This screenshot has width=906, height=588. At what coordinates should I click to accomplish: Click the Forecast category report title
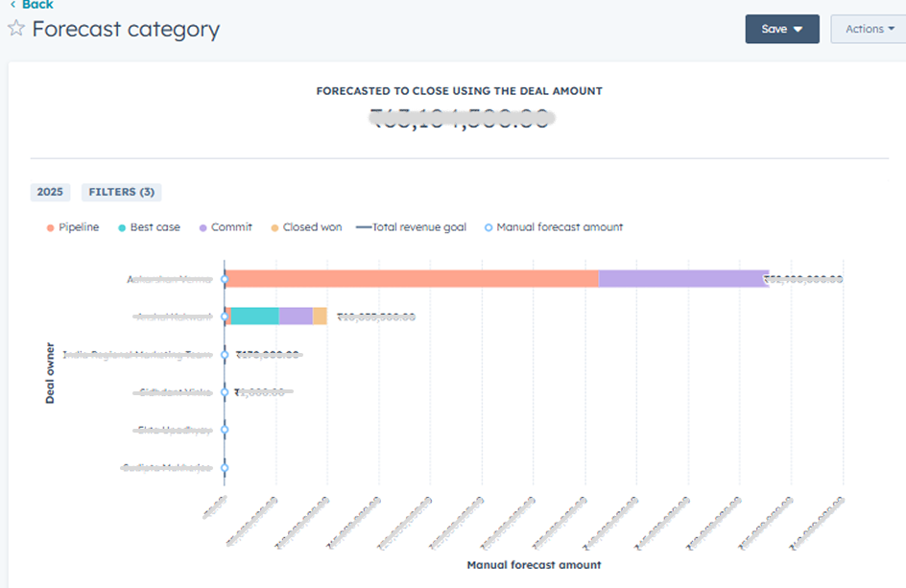126,29
